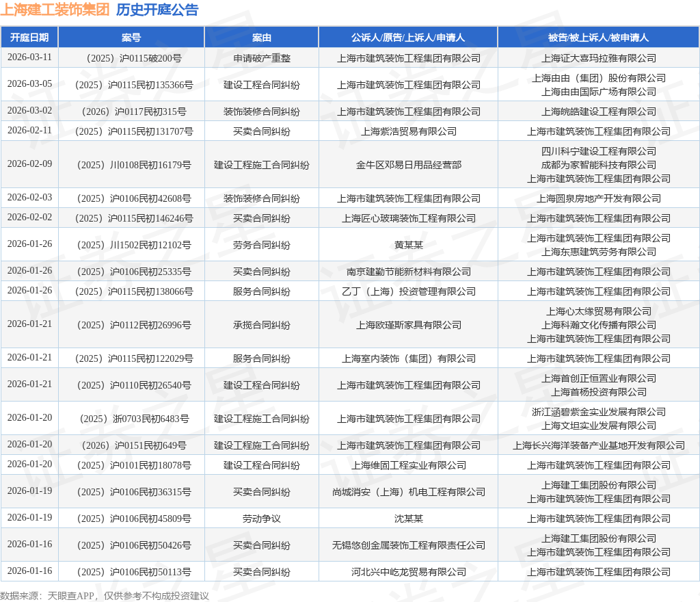The image size is (700, 602).
Task: Click plaintiff 乙丁（上海）投资管理有限公司
Action: (x=409, y=291)
